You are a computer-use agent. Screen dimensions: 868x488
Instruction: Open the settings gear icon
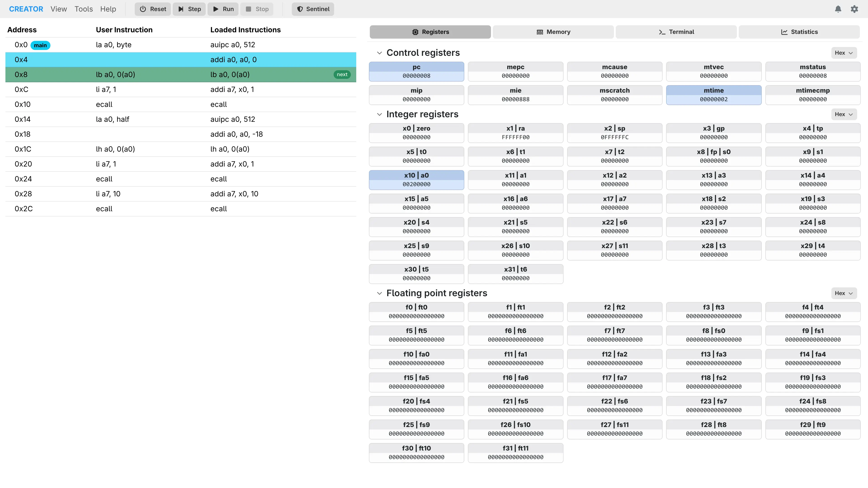(854, 9)
